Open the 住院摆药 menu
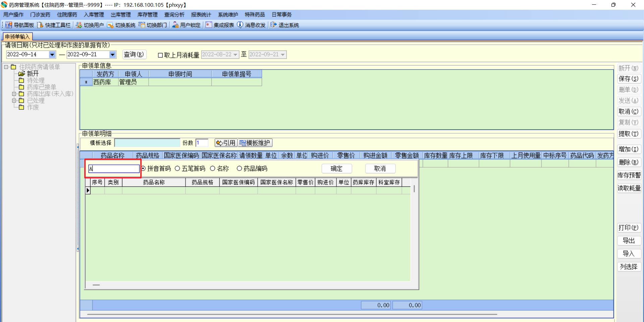644x322 pixels. pos(67,14)
